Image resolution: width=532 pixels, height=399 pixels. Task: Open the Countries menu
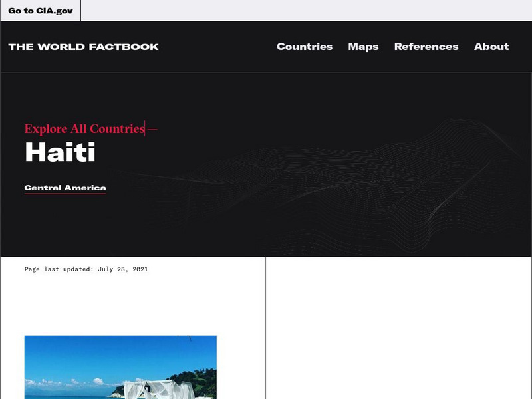[305, 47]
